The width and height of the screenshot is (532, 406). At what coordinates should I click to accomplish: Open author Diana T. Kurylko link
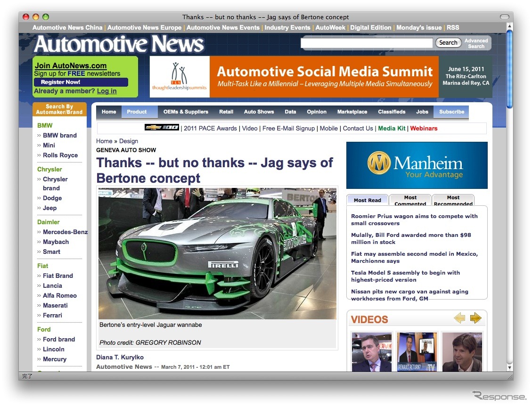click(120, 357)
